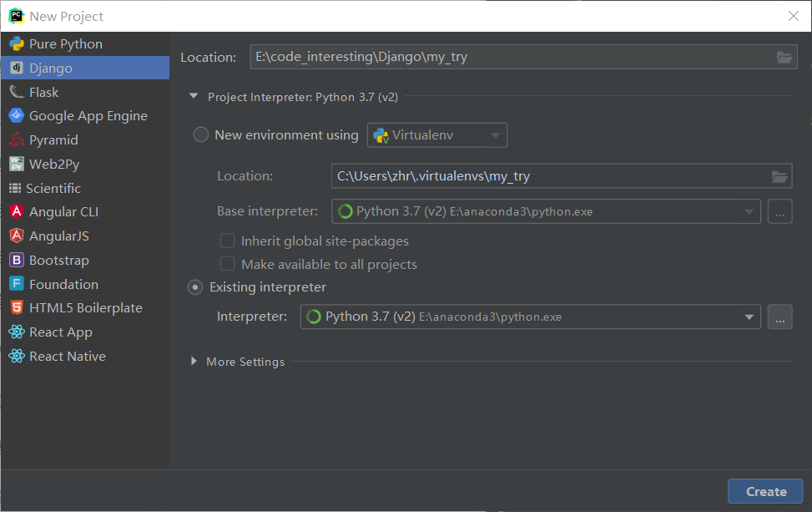Click the Web2Py icon
This screenshot has width=812, height=512.
[17, 164]
